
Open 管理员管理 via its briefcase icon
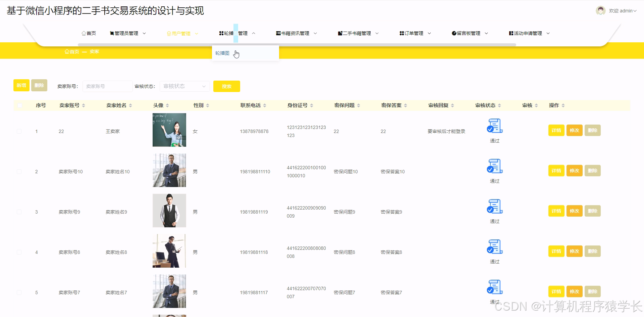tap(112, 33)
